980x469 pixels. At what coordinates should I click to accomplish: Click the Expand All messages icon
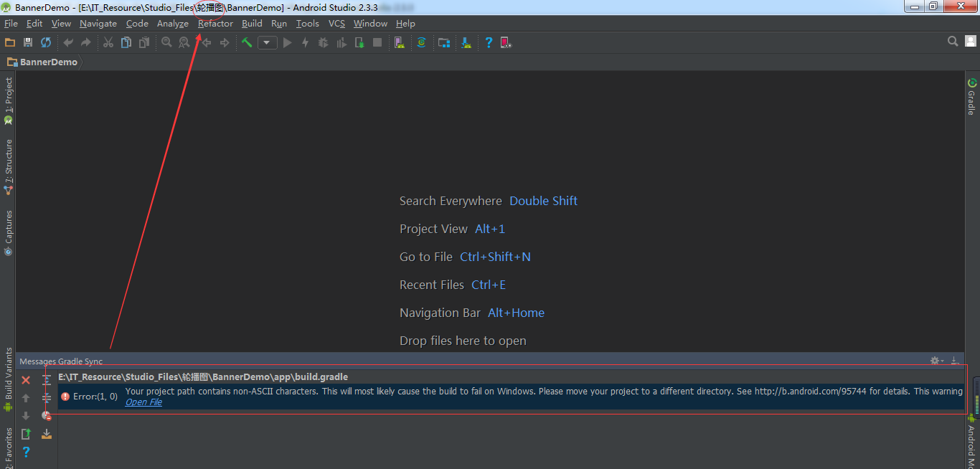(x=47, y=380)
